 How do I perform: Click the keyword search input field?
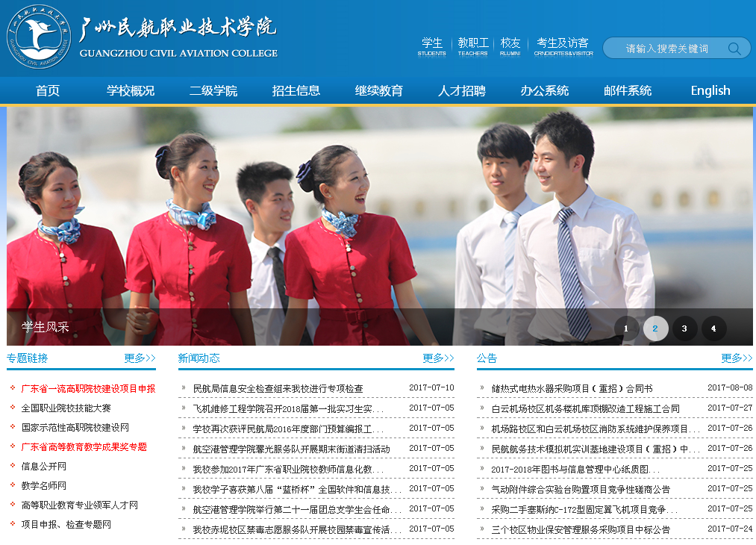[x=666, y=49]
